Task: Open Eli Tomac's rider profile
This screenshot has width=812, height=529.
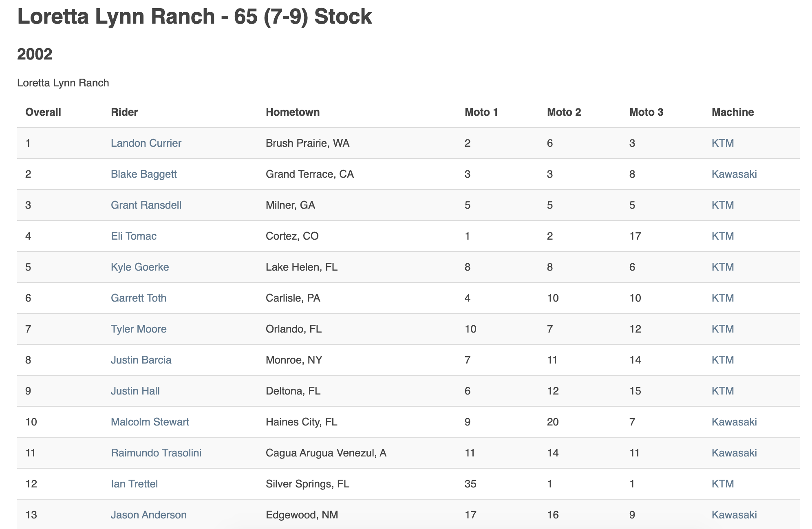Action: click(133, 236)
